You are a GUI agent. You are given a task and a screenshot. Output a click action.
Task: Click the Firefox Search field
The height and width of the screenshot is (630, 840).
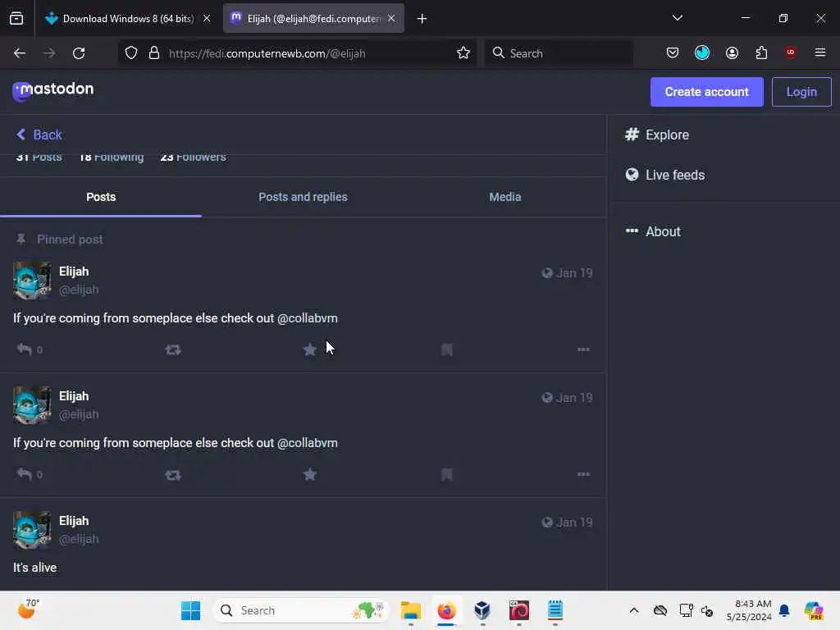click(x=558, y=53)
